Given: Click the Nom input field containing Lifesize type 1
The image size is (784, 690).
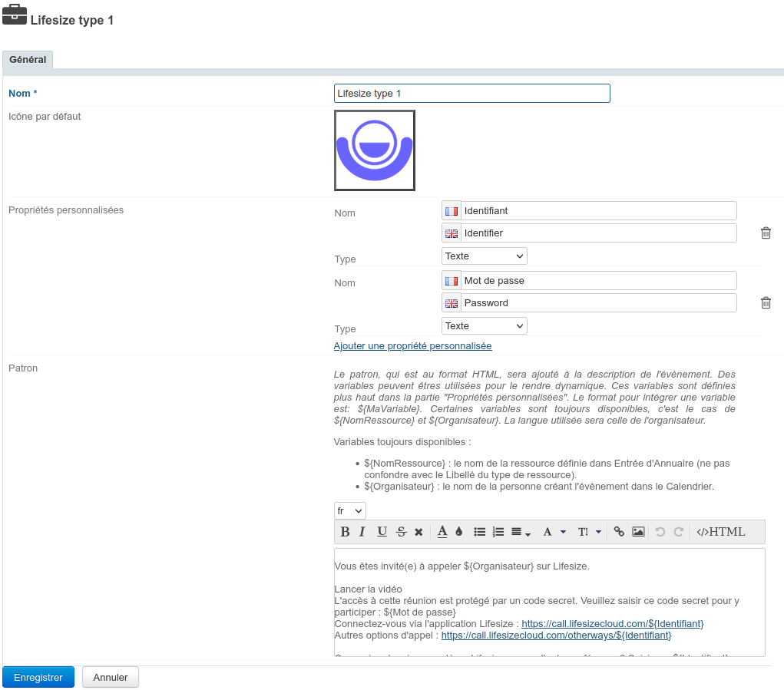Looking at the screenshot, I should [x=472, y=94].
